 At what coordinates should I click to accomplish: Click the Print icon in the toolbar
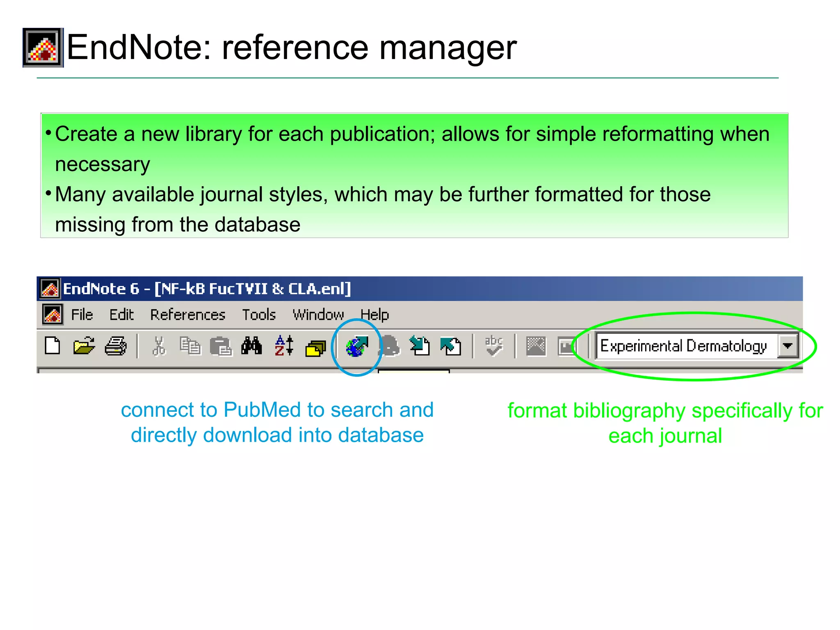(116, 346)
